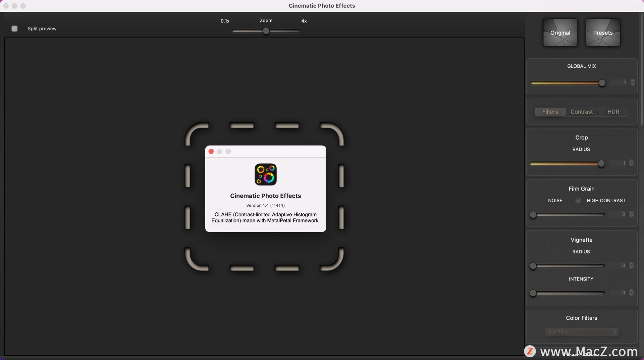Enable the Split preview checkbox
The height and width of the screenshot is (360, 644).
point(14,29)
